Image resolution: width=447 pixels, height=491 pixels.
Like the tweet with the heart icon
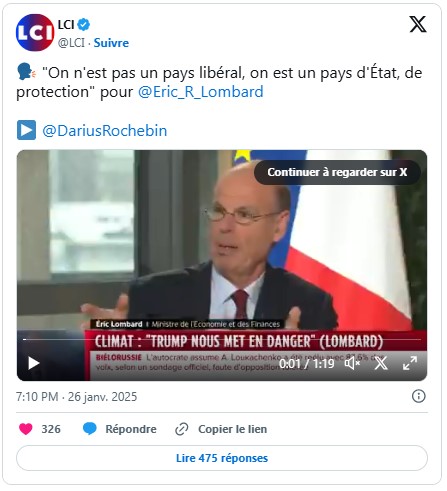[x=26, y=429]
